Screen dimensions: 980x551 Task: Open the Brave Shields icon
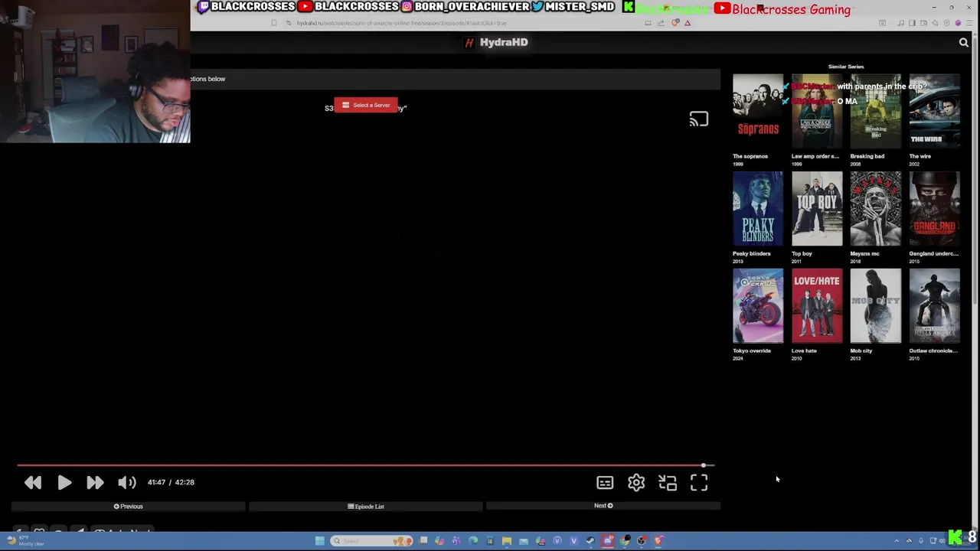coord(675,23)
